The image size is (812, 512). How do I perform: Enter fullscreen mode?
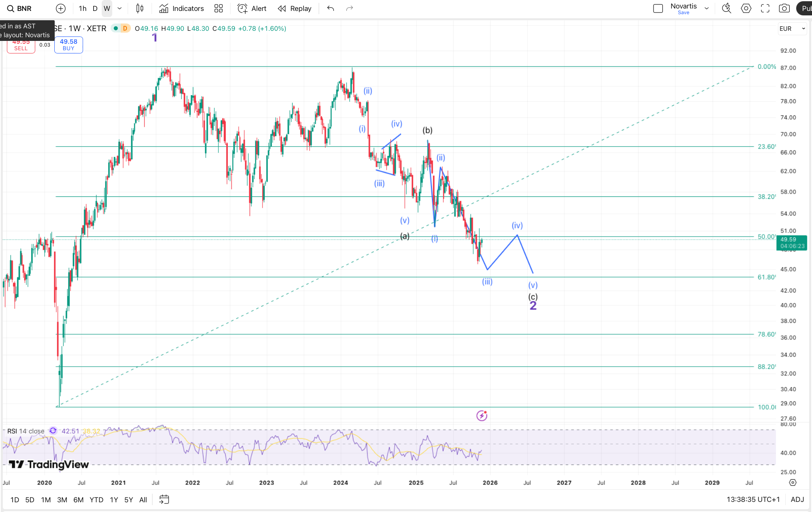tap(765, 9)
